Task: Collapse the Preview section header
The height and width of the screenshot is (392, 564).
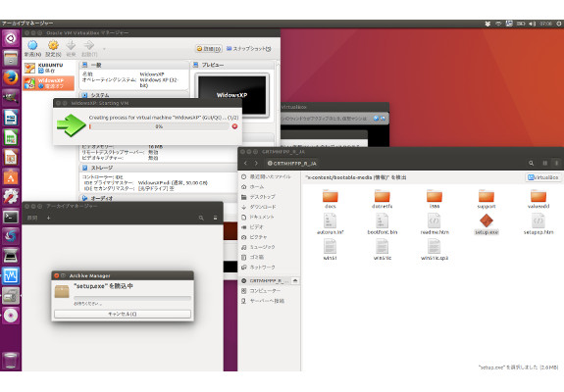Action: [233, 65]
